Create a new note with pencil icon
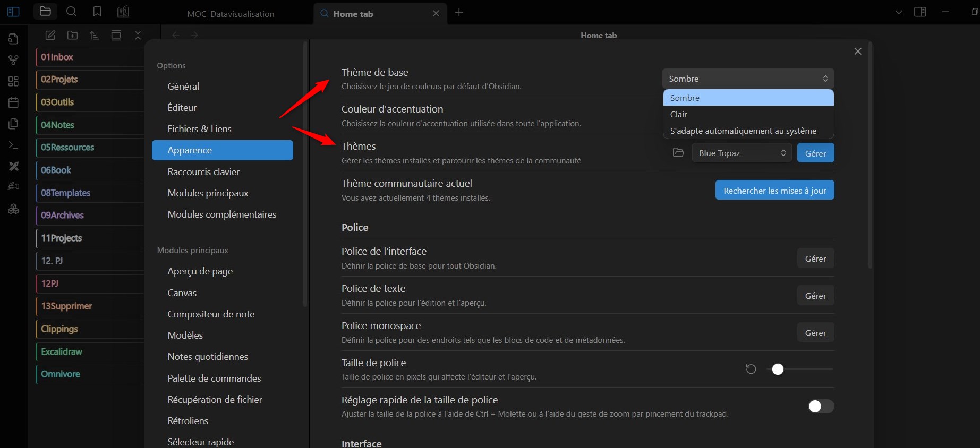This screenshot has width=980, height=448. pyautogui.click(x=50, y=36)
